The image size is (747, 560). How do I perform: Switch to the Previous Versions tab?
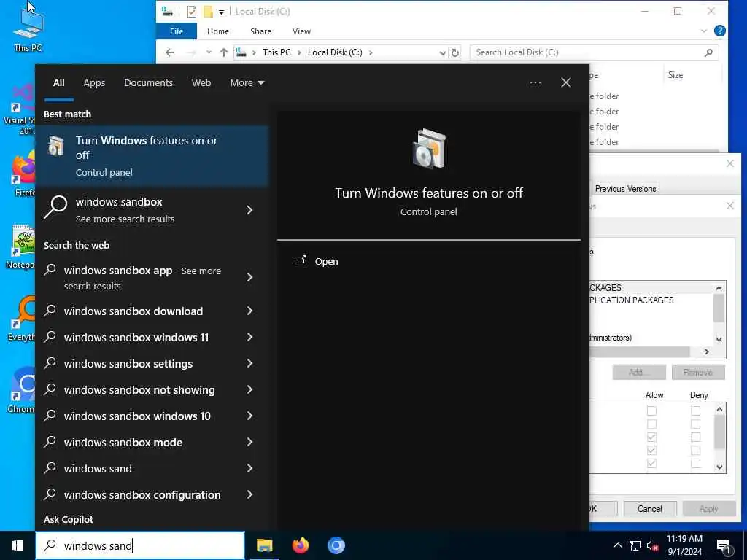(x=625, y=189)
